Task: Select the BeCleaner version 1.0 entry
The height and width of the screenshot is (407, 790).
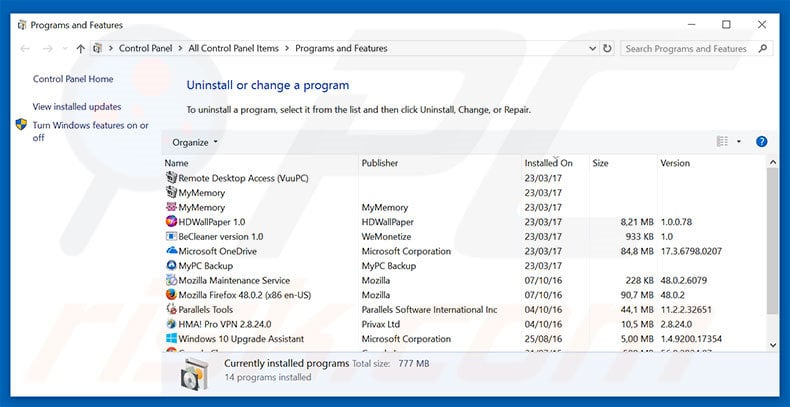Action: (x=221, y=236)
